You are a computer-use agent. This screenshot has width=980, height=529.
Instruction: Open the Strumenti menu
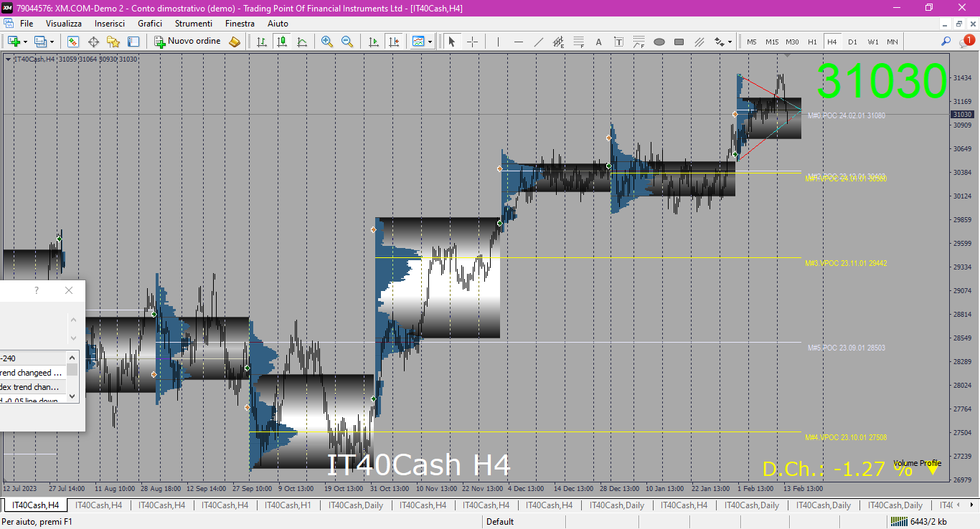coord(194,24)
